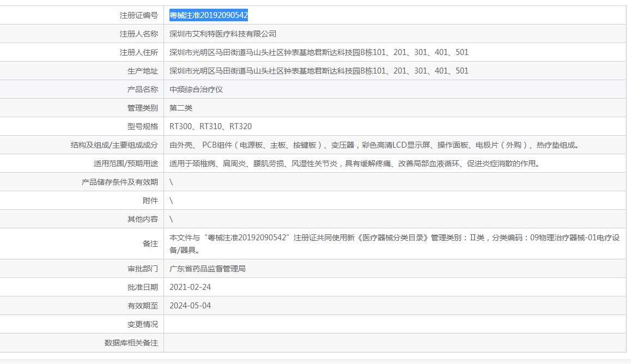This screenshot has height=364, width=631.
Task: Click the label 附件
Action: click(150, 201)
